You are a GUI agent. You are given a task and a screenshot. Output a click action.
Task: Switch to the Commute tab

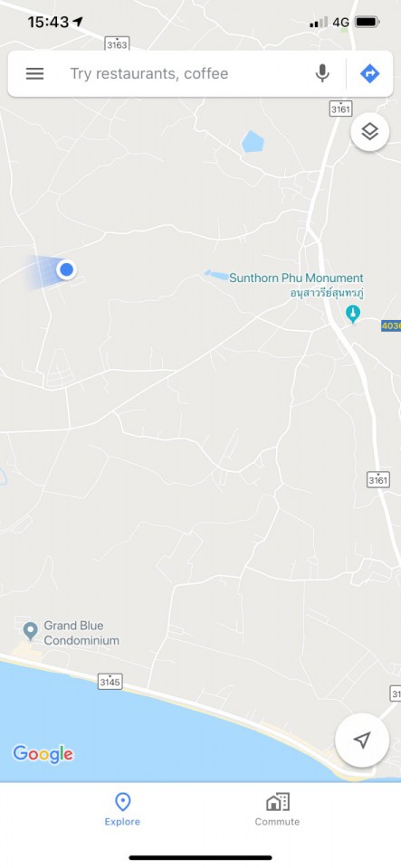click(278, 809)
